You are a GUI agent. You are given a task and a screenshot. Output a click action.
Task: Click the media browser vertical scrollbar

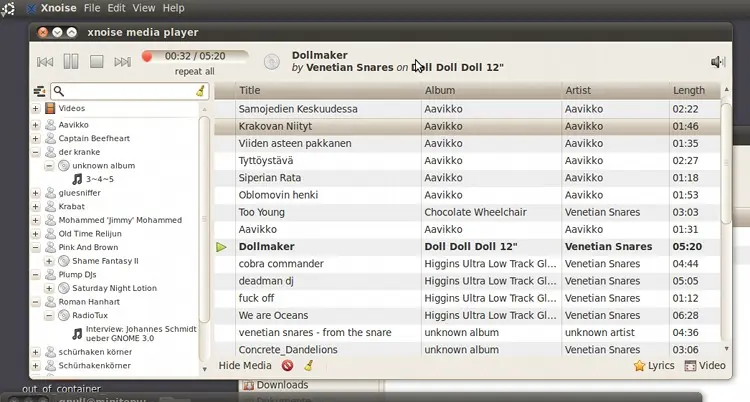coord(204,220)
